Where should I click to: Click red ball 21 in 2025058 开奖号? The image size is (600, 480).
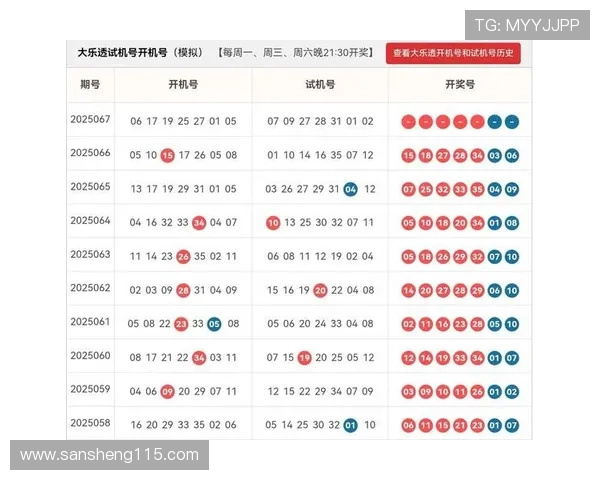(x=460, y=426)
